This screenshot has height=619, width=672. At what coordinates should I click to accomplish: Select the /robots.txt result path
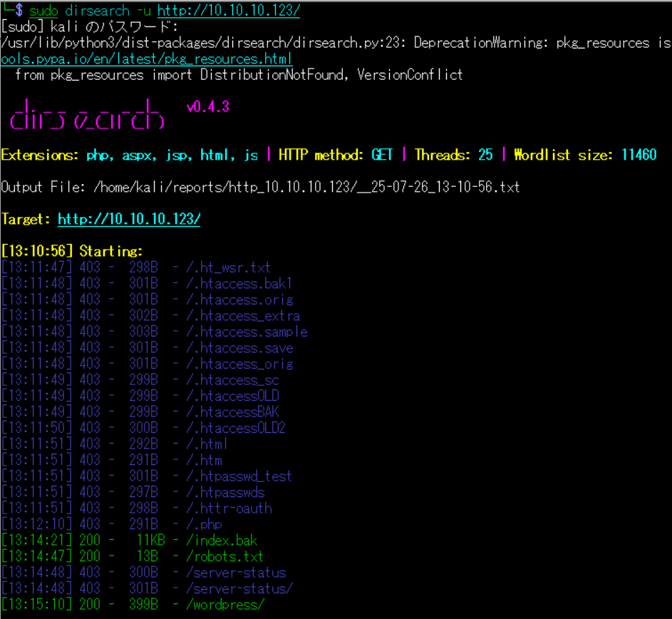pos(224,556)
